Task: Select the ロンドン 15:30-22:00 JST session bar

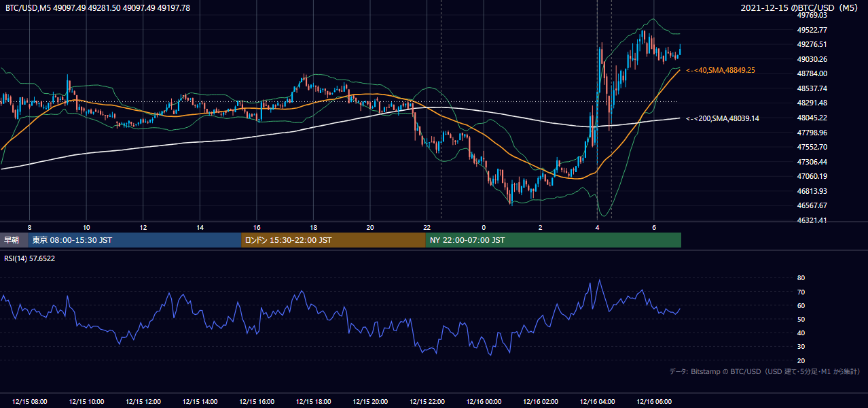Action: tap(333, 240)
